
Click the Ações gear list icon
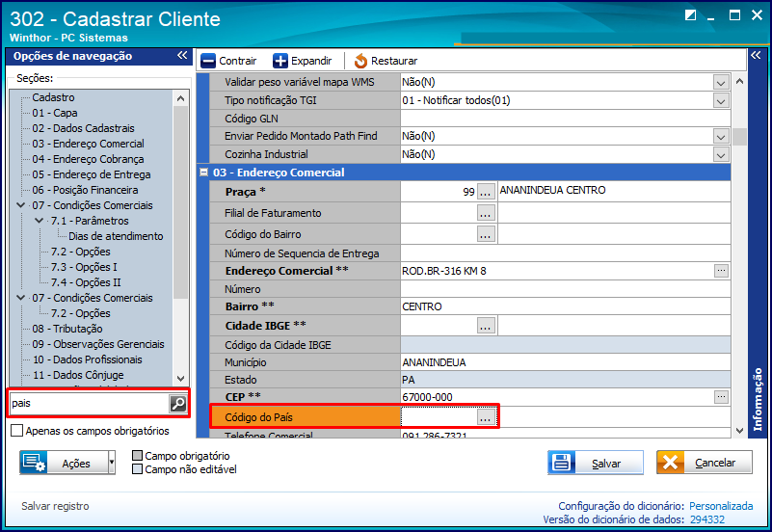(x=34, y=463)
